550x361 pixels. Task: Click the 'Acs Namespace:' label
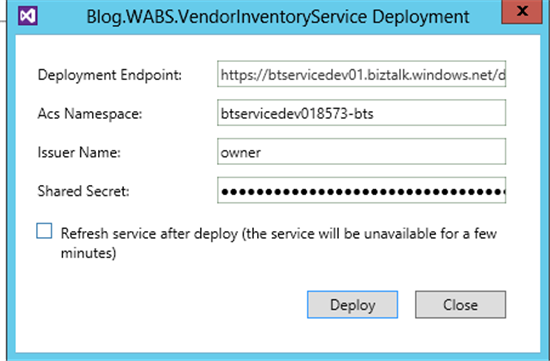point(90,114)
